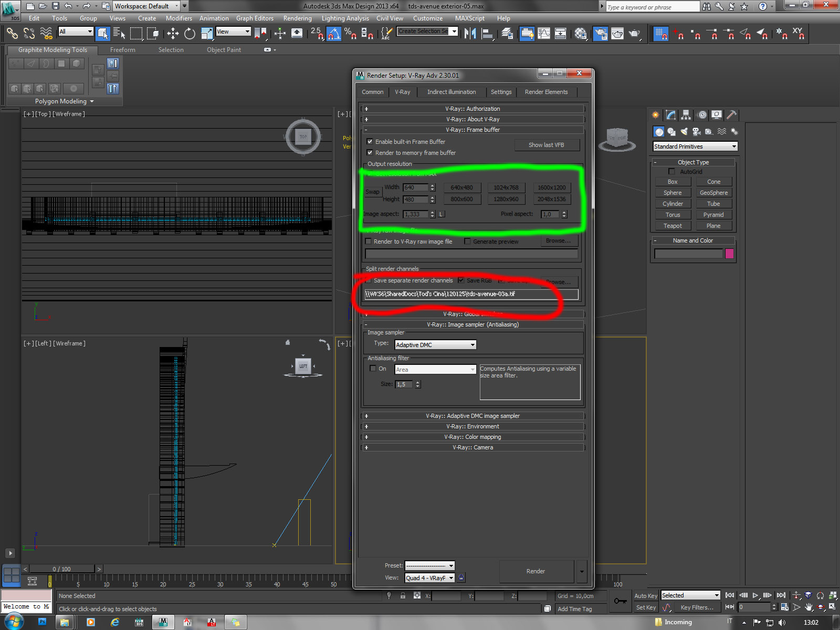The height and width of the screenshot is (630, 840).
Task: Open Select by Name list icon
Action: coord(119,34)
